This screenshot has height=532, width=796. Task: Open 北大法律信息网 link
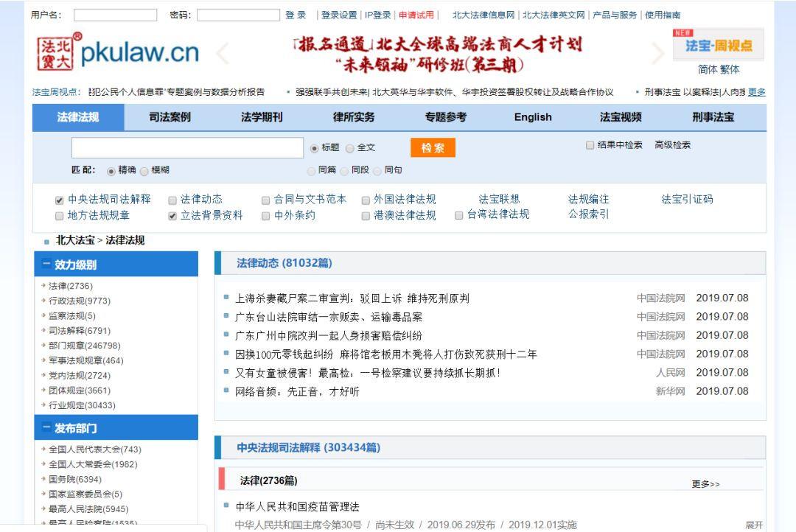click(483, 15)
